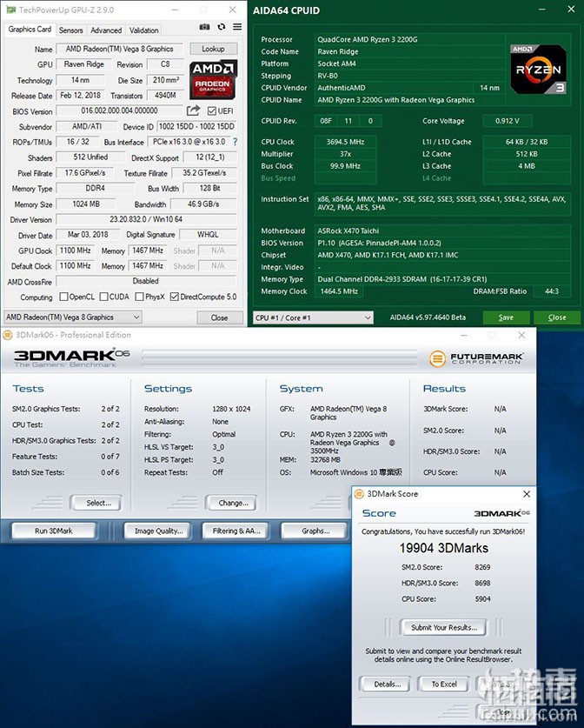Click the Run 3DMark button
The width and height of the screenshot is (584, 728).
[54, 531]
